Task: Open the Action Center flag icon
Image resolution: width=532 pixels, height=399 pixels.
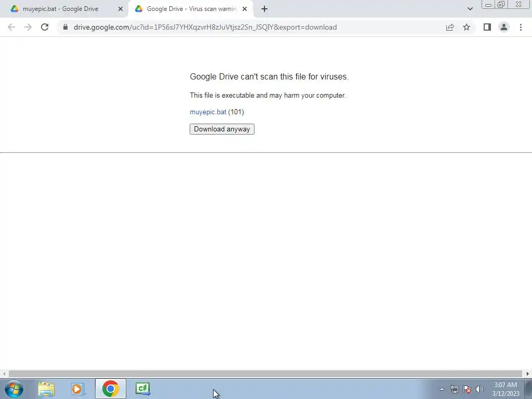Action: pyautogui.click(x=467, y=389)
